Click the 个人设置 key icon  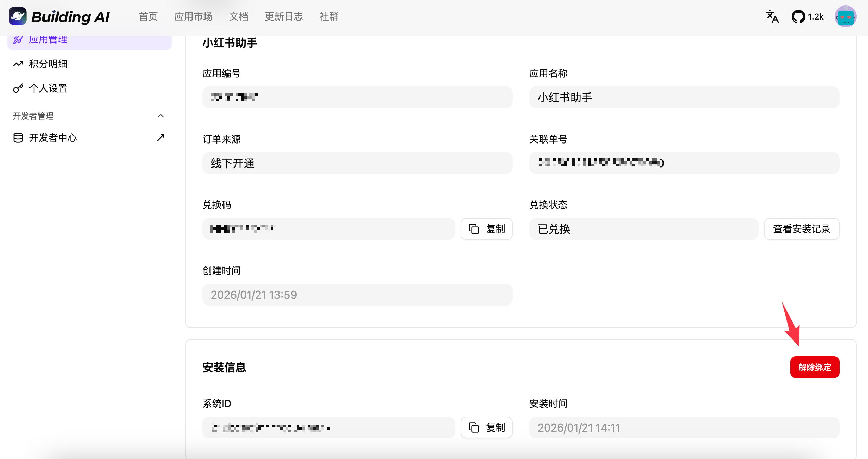click(x=18, y=88)
